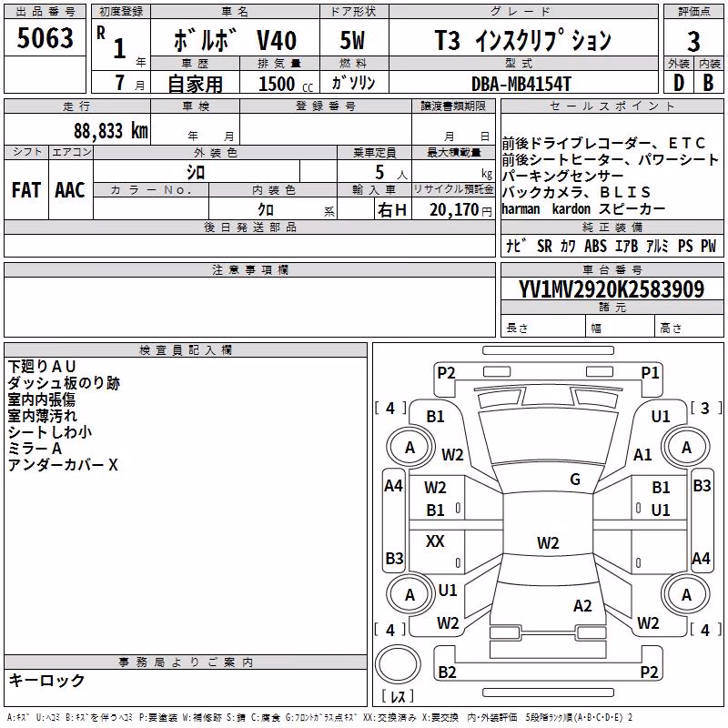Select the displacement value 1500 cc
Viewport: 728px width, 728px height.
(x=286, y=84)
